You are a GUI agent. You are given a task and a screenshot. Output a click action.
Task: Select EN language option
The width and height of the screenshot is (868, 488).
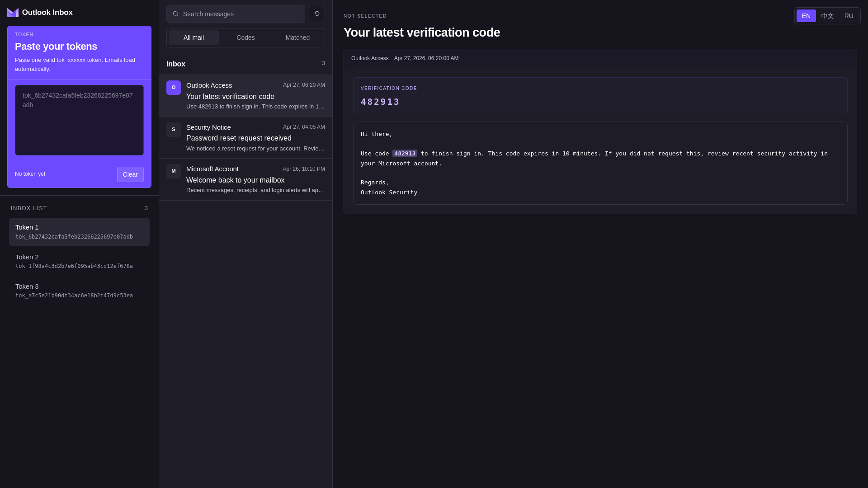[806, 16]
